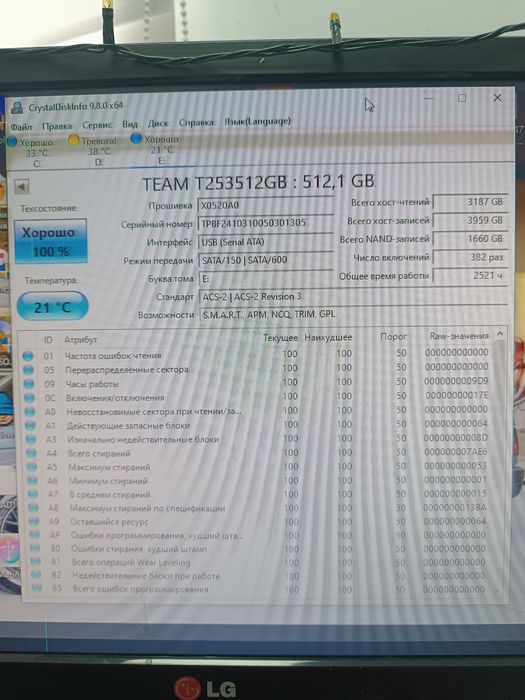Click status circle for attribute 01
The image size is (525, 700).
click(x=28, y=356)
